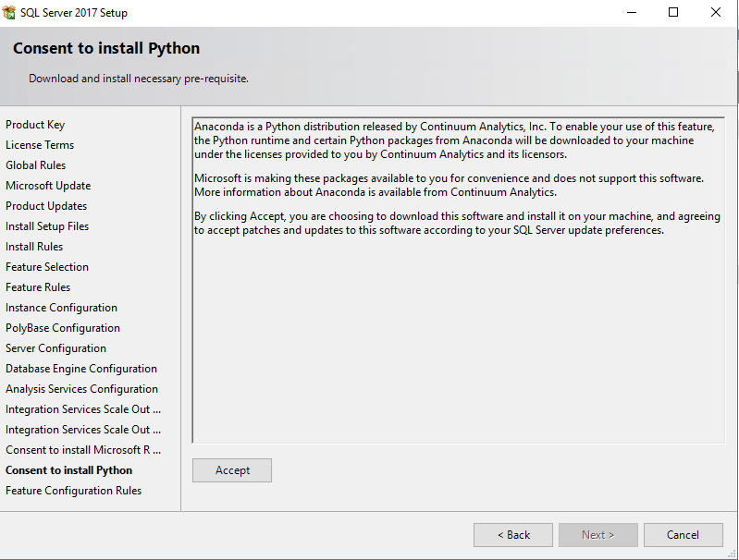Screen dimensions: 739x560
Task: Select the Product Key step
Action: (x=35, y=125)
